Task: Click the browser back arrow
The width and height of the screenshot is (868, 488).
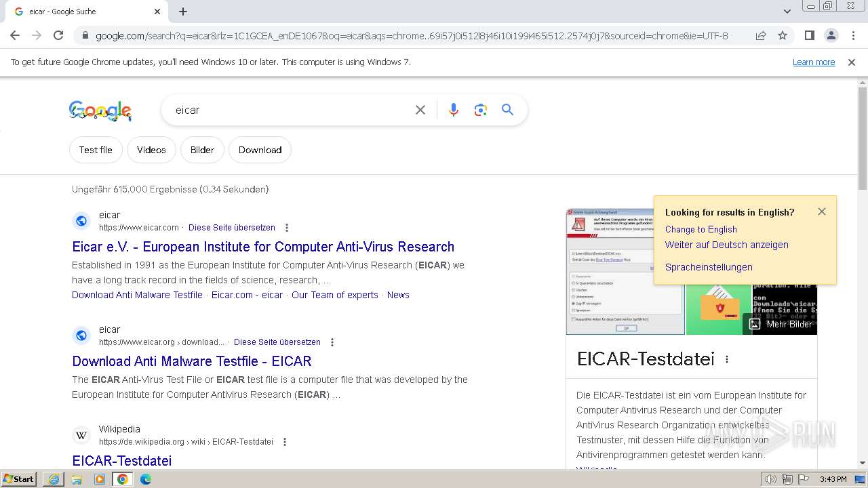Action: 15,35
